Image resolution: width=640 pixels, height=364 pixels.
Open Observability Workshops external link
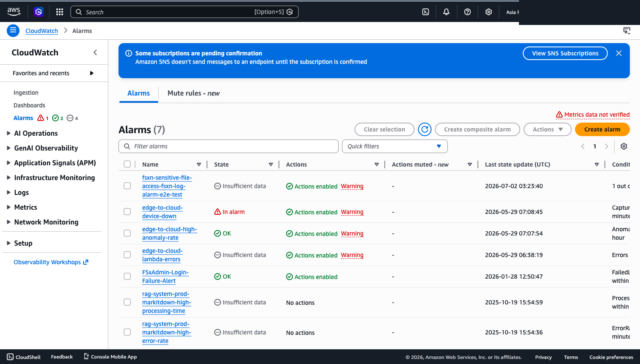pos(51,262)
